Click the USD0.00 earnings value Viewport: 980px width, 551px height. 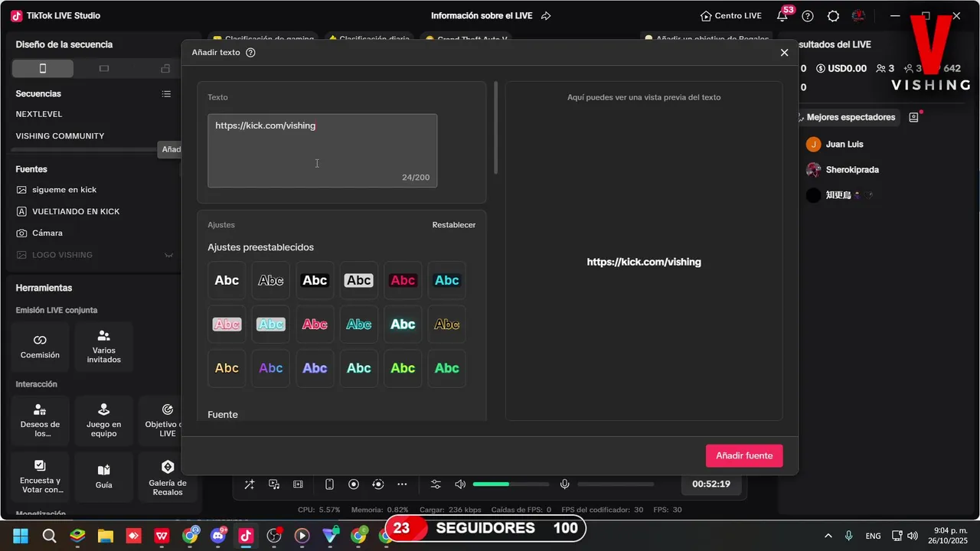coord(841,68)
